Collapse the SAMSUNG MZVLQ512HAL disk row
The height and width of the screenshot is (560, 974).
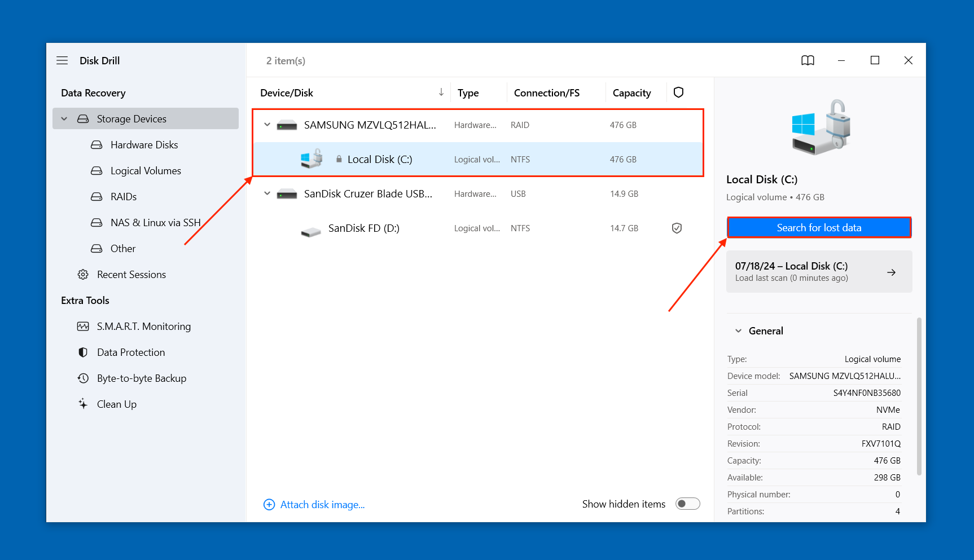(x=267, y=125)
